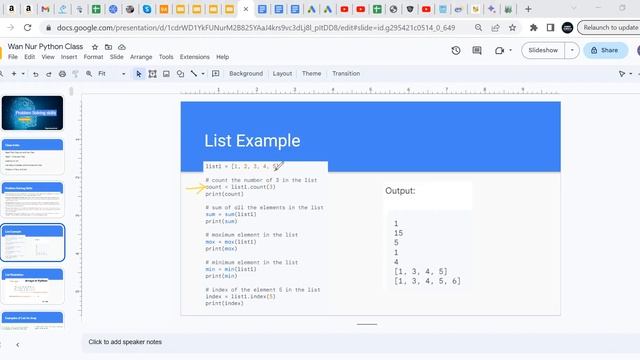Expand the Line tool options arrow
640x360 pixels.
(x=203, y=74)
